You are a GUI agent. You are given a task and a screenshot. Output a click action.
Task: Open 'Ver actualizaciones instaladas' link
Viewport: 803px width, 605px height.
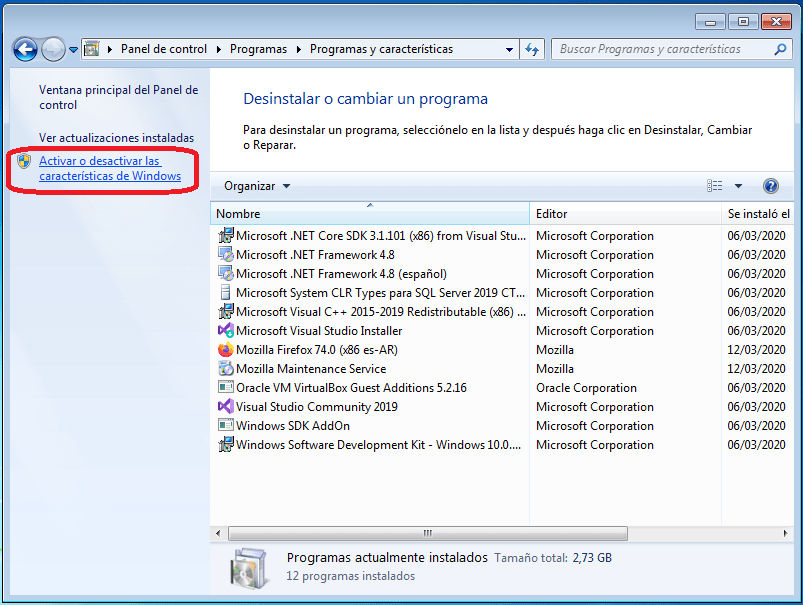pos(116,138)
